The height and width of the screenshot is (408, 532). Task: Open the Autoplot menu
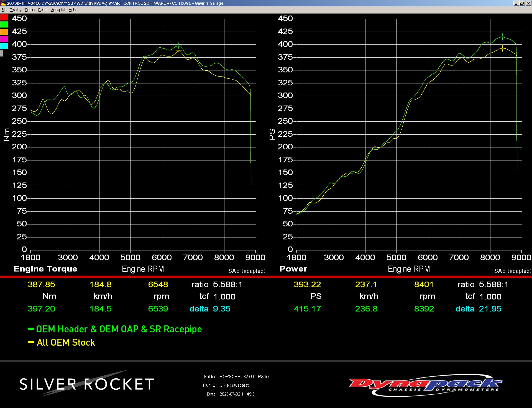click(58, 10)
